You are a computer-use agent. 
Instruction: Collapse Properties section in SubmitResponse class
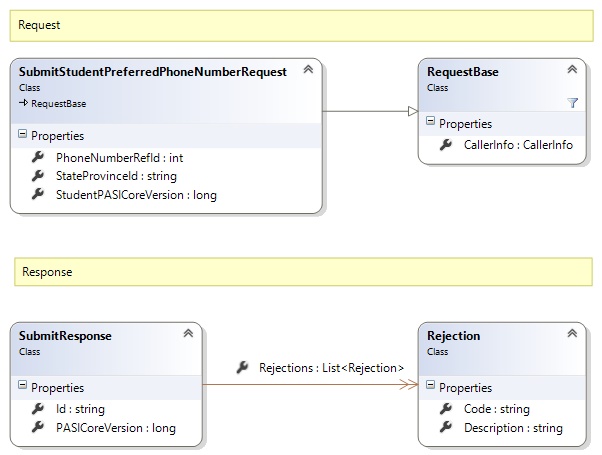coord(23,387)
